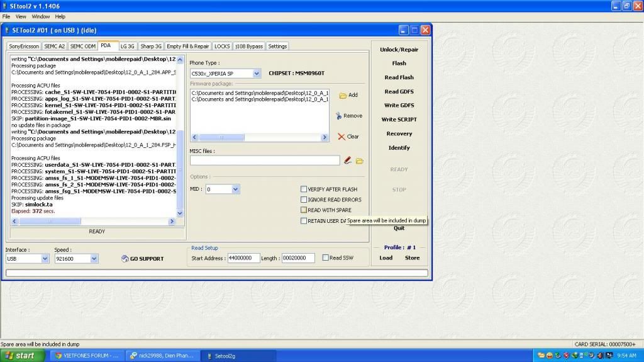Click the red X Clear icon
This screenshot has width=644, height=362.
(x=341, y=137)
